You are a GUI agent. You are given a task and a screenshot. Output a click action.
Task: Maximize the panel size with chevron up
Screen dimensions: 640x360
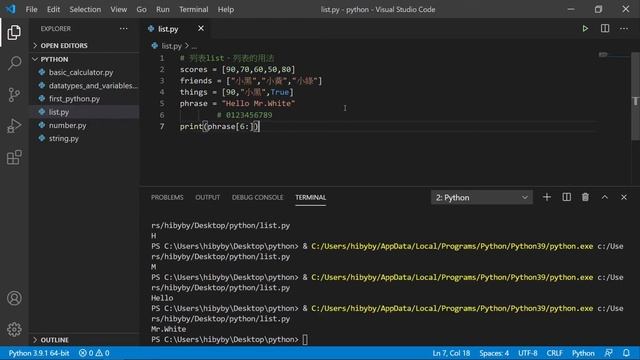[604, 197]
